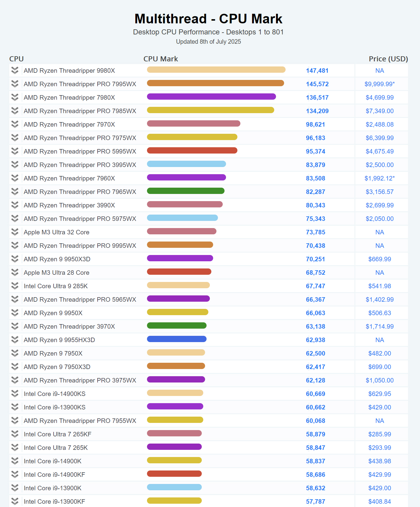
Task: Click chevron icon for Apple M3 Ultra 28 Core
Action: coord(15,273)
